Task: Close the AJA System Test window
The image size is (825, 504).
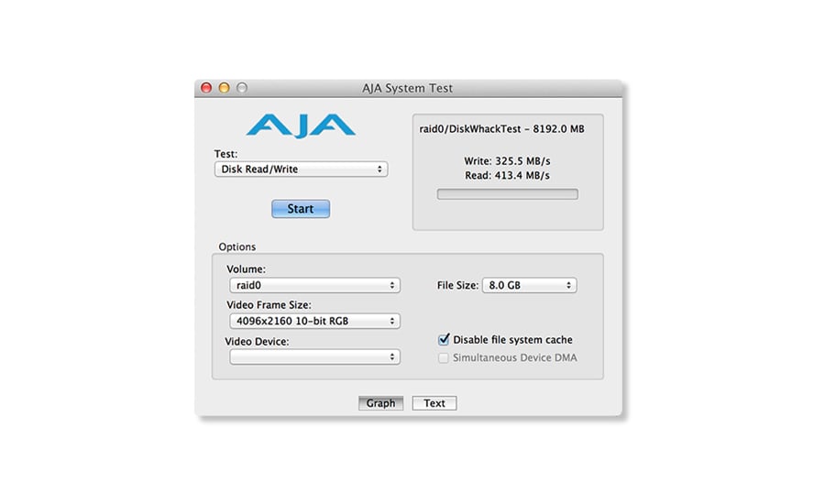Action: 206,88
